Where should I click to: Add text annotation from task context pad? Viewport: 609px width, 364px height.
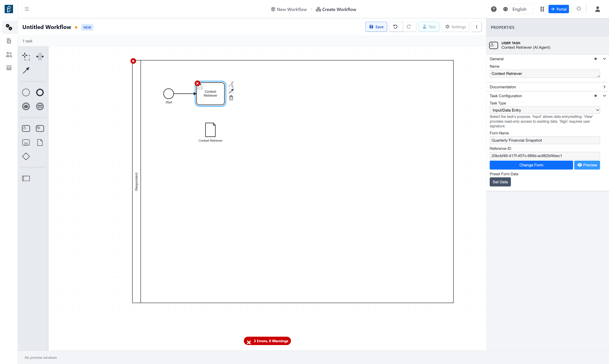pyautogui.click(x=231, y=84)
